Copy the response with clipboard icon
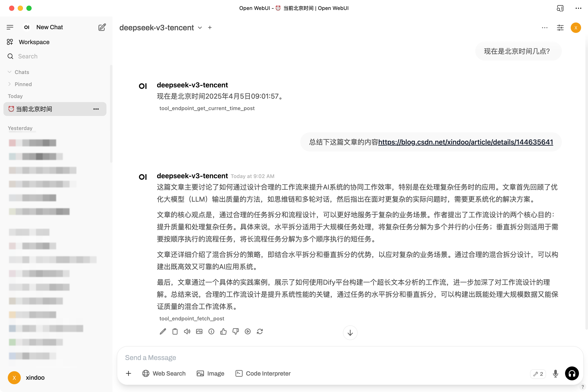Screen dimensions: 588x392 click(x=175, y=331)
